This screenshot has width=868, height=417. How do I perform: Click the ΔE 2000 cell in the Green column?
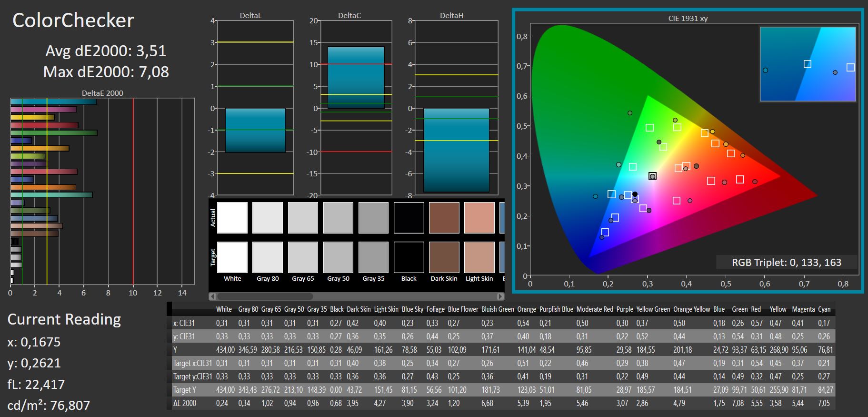(x=738, y=403)
